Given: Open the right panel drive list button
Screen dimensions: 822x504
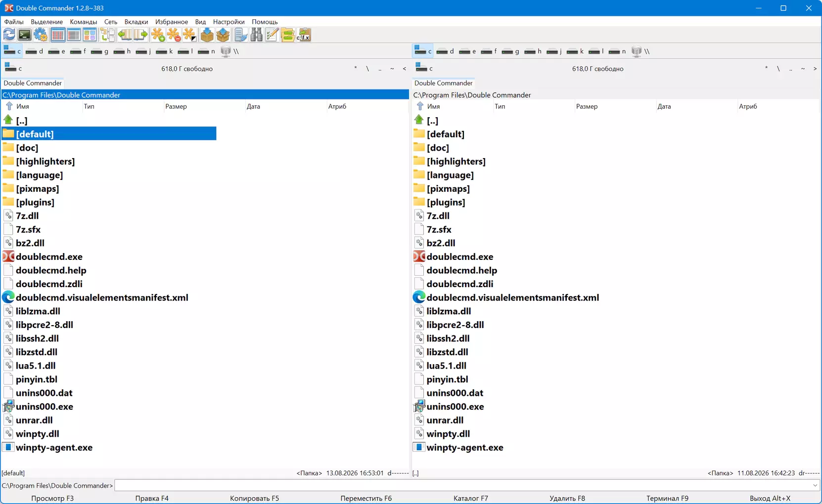Looking at the screenshot, I should pos(424,68).
